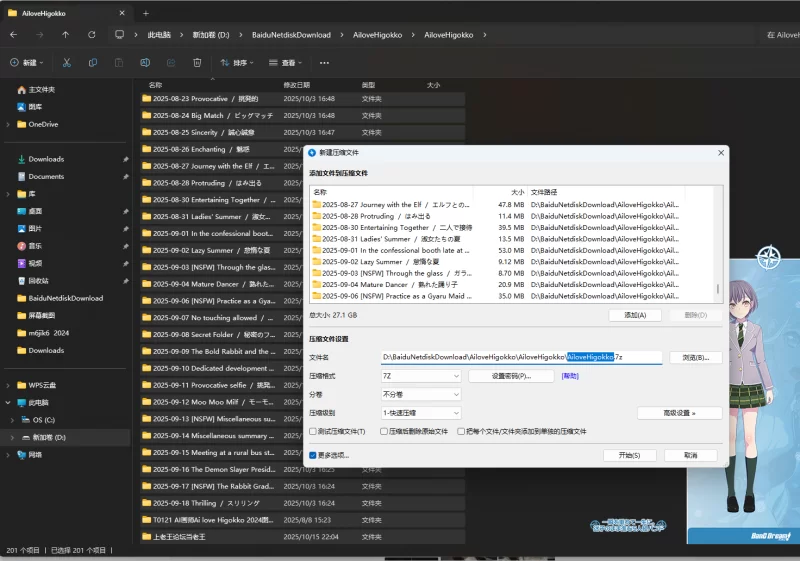Select Downloads in the navigation sidebar

pos(46,159)
